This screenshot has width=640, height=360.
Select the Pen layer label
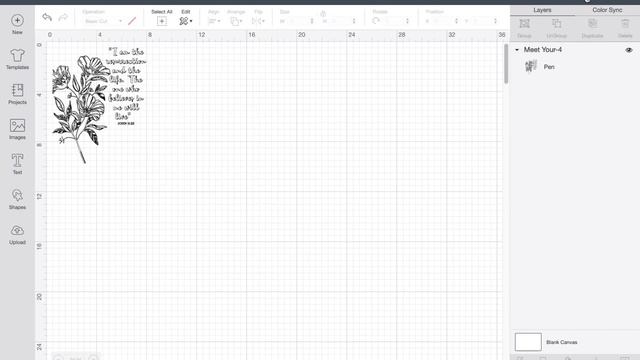point(549,67)
